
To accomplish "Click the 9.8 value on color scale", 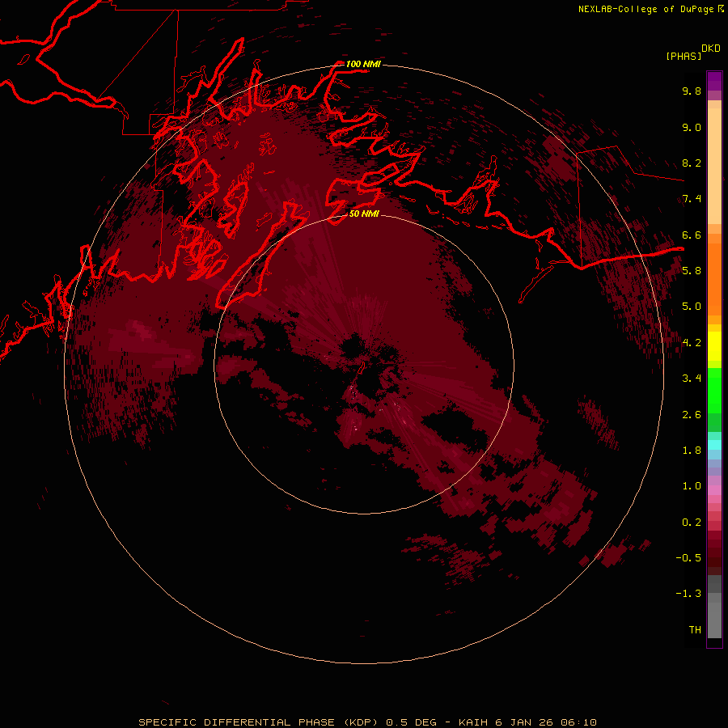I will 692,91.
